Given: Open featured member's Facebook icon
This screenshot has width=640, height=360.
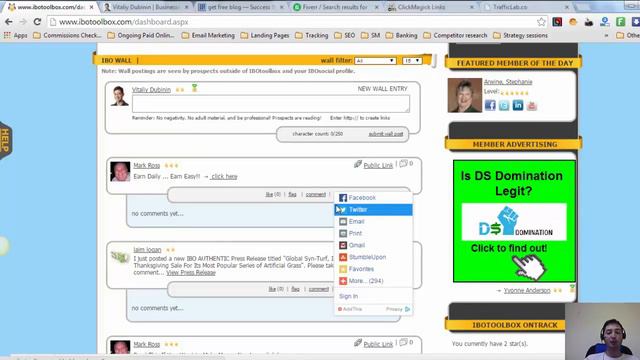Looking at the screenshot, I should click(490, 105).
